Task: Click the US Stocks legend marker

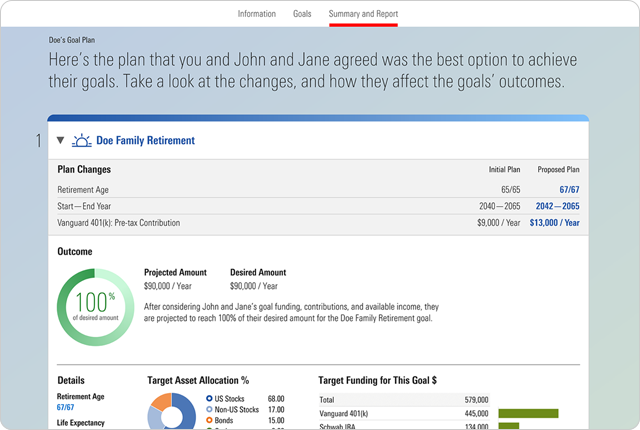Action: (x=208, y=398)
